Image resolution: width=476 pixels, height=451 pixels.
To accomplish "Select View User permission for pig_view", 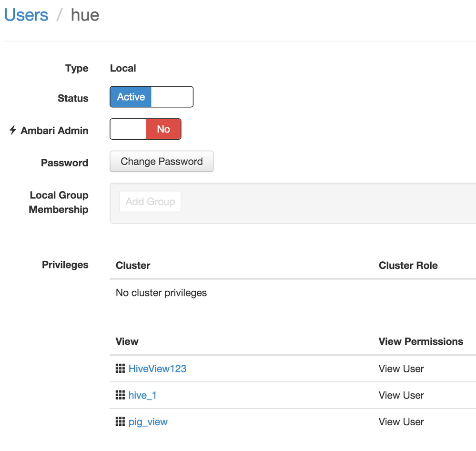I will coord(401,422).
